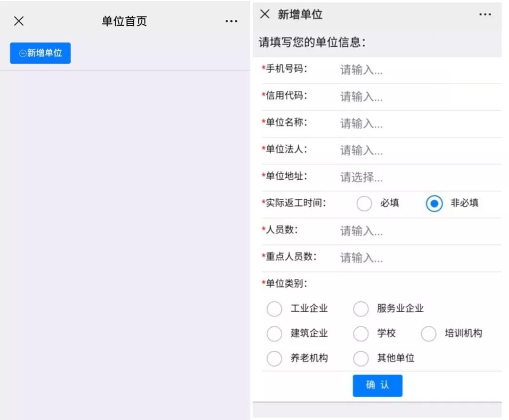Open the 单位地址 selection picker
509x420 pixels.
click(415, 178)
